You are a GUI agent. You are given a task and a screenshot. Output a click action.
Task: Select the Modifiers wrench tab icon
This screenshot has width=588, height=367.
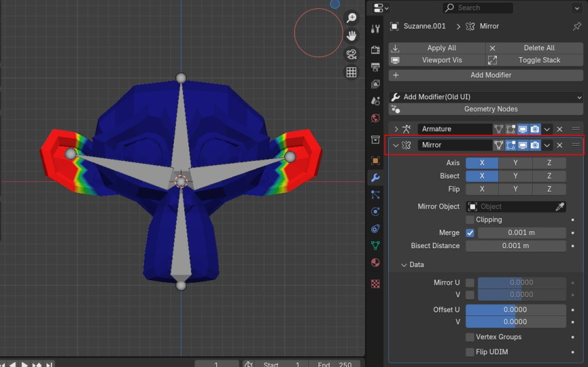pos(376,177)
